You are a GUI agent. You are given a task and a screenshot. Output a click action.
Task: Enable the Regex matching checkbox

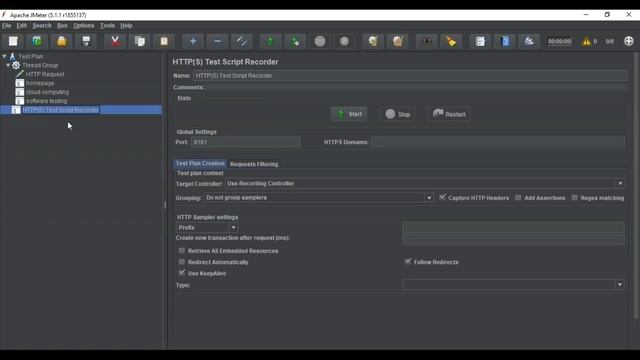coord(575,198)
